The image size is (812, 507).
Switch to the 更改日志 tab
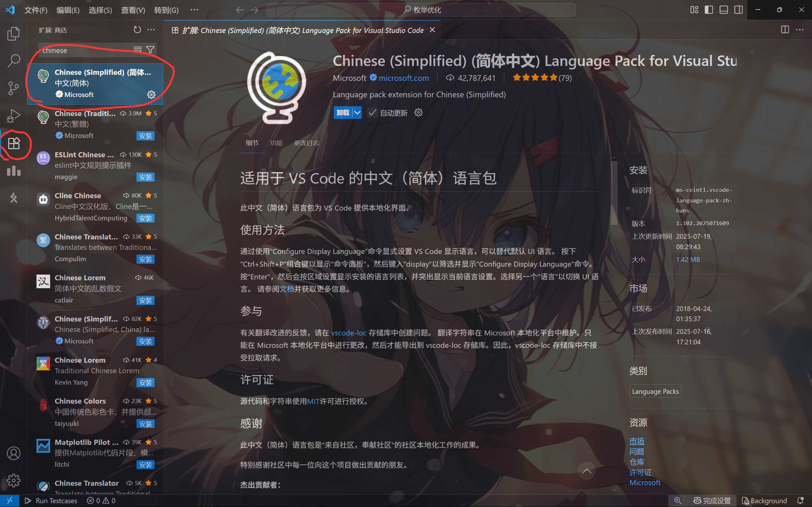(x=306, y=143)
